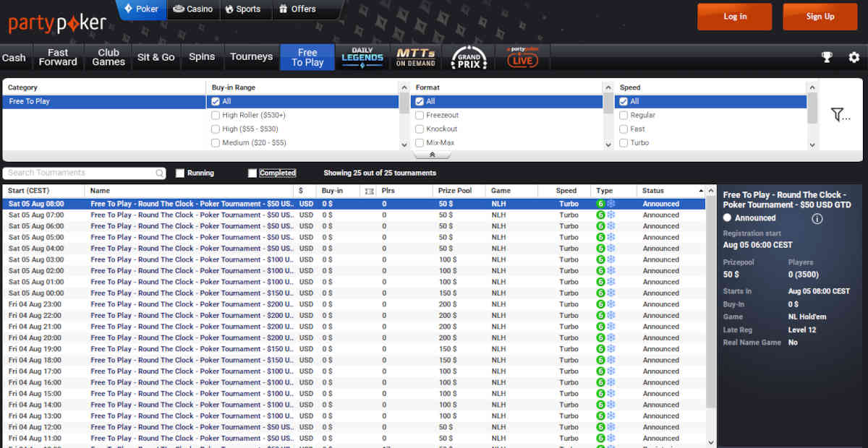Image resolution: width=868 pixels, height=448 pixels.
Task: Check Freezeout format filter
Action: [x=420, y=115]
